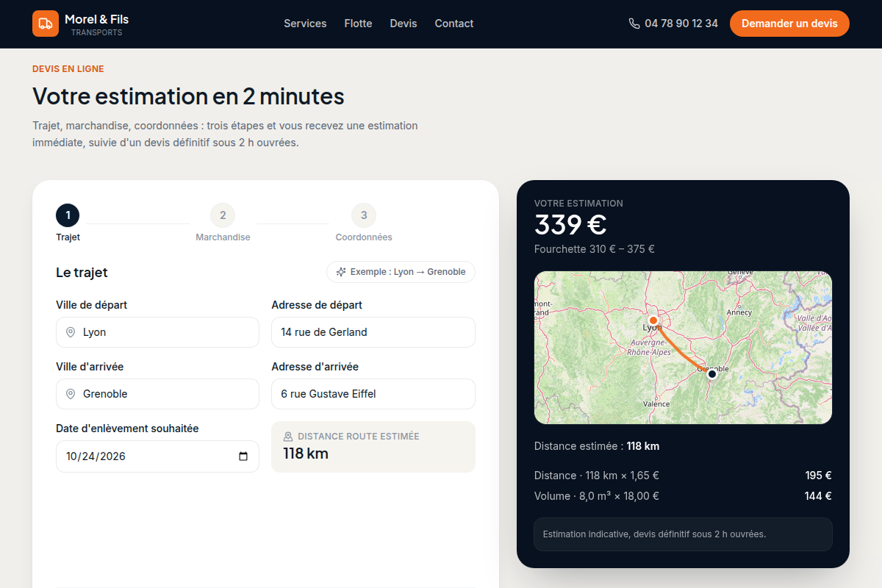The width and height of the screenshot is (882, 588).
Task: Click the phone icon beside 04 78 90 12 34
Action: [x=634, y=24]
